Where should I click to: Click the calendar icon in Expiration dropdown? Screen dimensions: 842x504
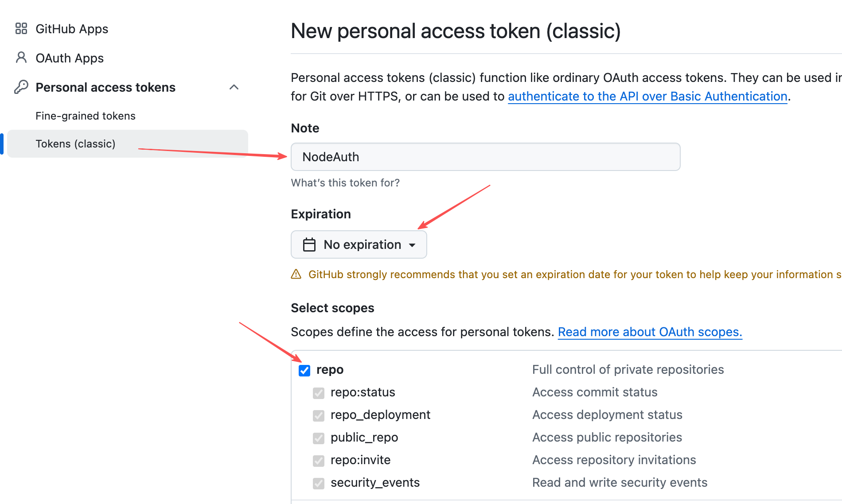pos(309,244)
